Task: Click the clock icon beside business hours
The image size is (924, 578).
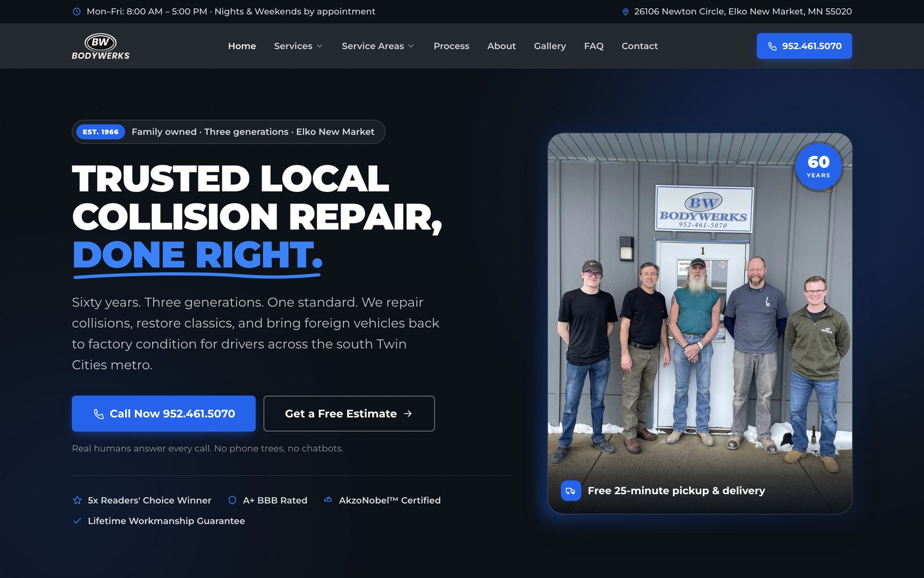Action: coord(77,12)
